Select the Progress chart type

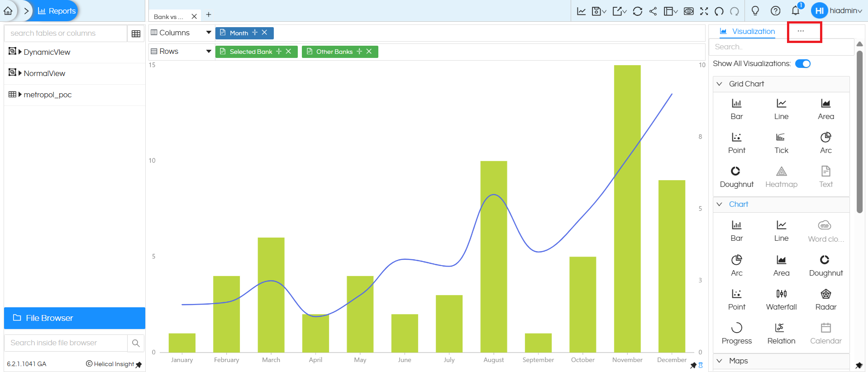pos(737,334)
